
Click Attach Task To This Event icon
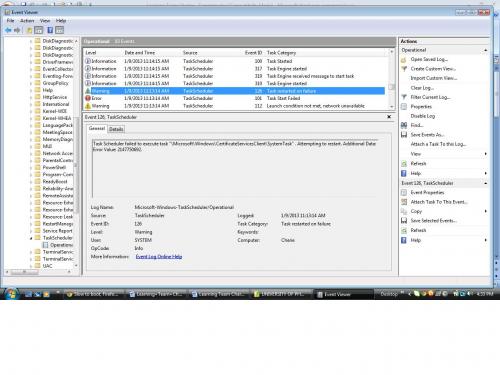click(404, 202)
